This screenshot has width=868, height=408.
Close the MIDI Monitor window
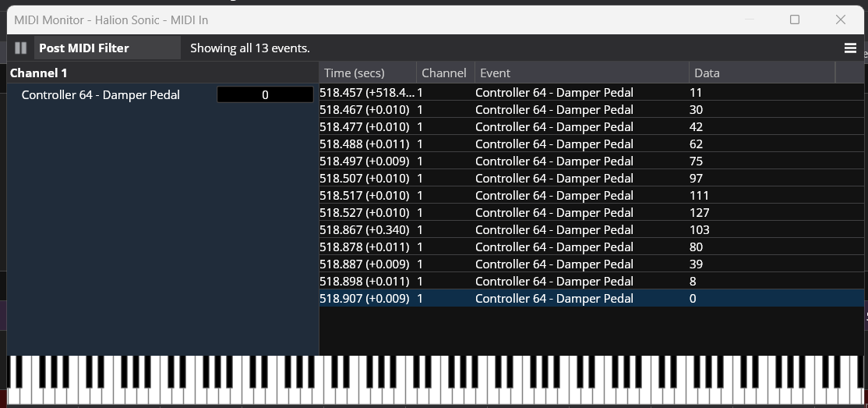tap(840, 20)
